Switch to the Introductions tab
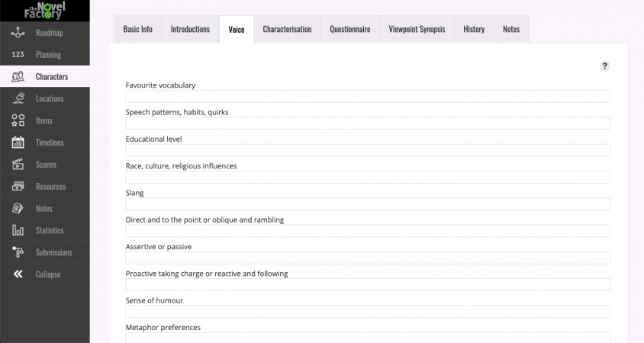The height and width of the screenshot is (343, 644). [190, 29]
